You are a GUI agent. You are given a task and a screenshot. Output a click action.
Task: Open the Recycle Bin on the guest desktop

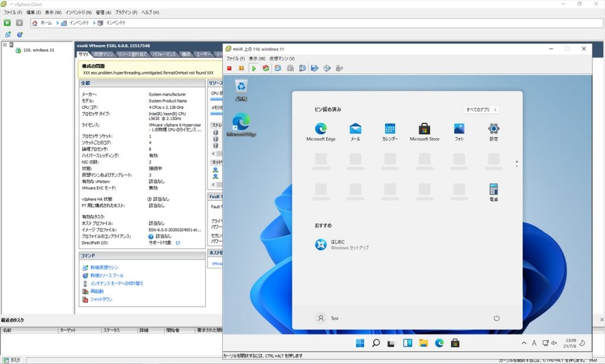tap(241, 90)
